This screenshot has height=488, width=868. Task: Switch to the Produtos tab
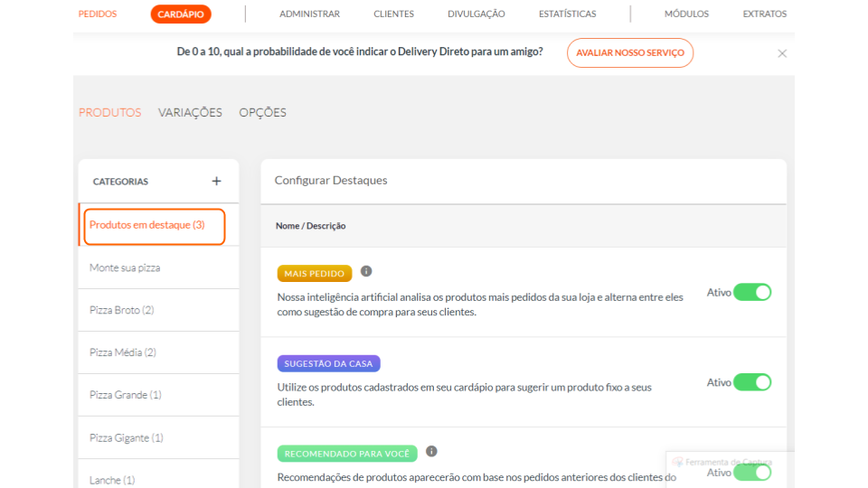click(x=109, y=112)
